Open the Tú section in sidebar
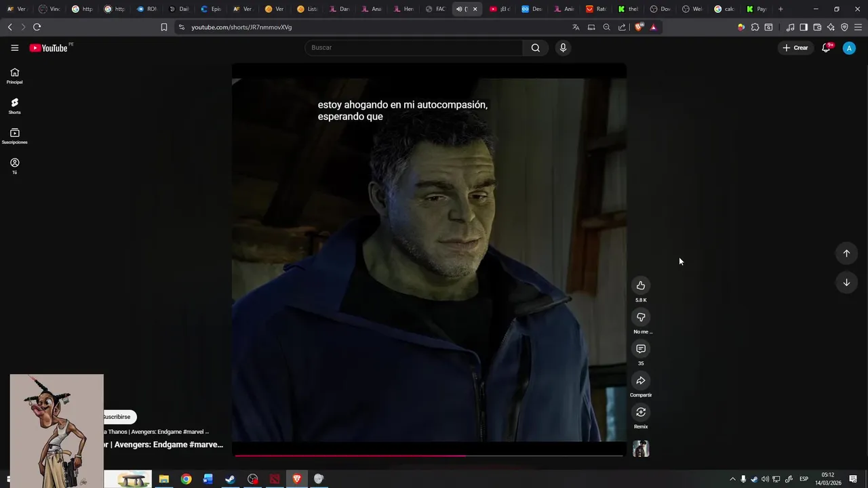Screen dimensions: 868x488 click(14, 166)
